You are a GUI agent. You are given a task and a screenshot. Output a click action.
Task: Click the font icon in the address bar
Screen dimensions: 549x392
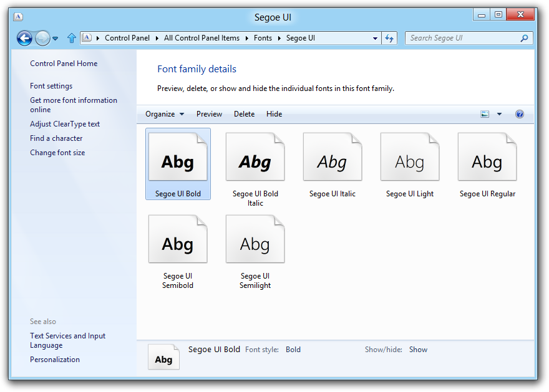[x=87, y=38]
